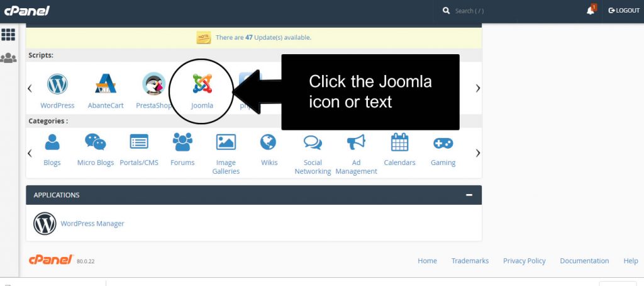Click the Blogs label
Viewport: 644px width, 286px height.
[52, 163]
